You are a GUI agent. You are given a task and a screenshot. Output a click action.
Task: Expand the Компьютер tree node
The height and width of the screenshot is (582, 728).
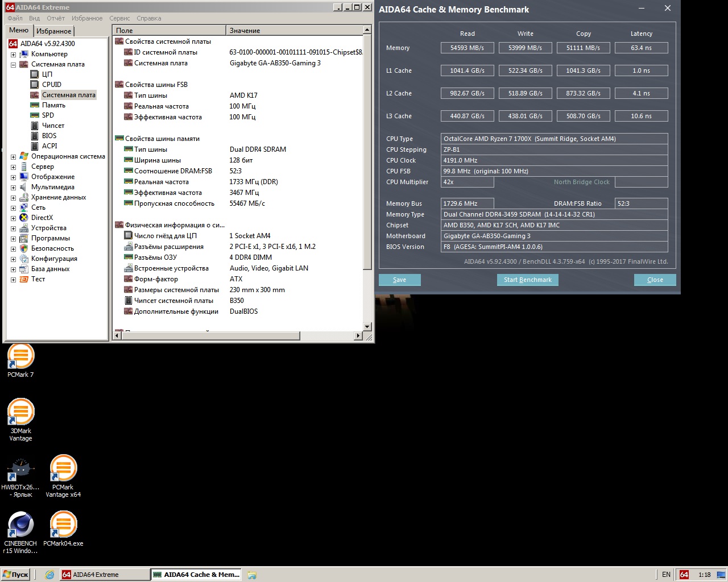click(13, 55)
